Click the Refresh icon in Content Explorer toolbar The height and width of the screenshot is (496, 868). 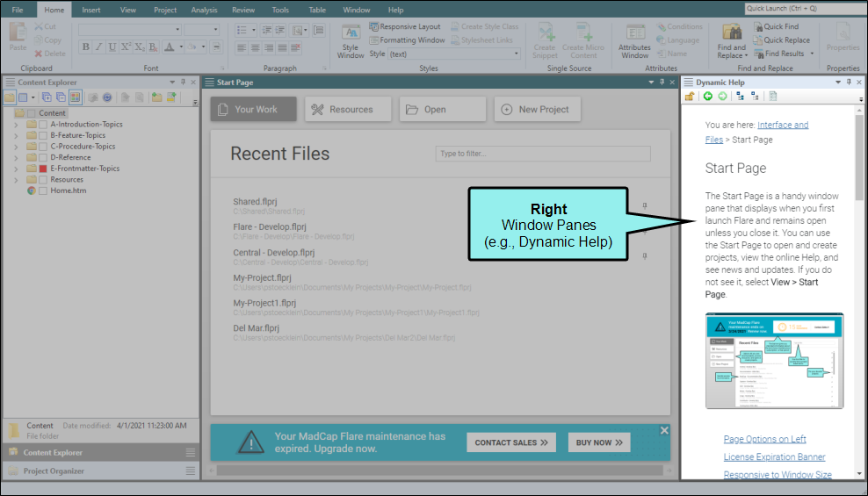point(107,97)
